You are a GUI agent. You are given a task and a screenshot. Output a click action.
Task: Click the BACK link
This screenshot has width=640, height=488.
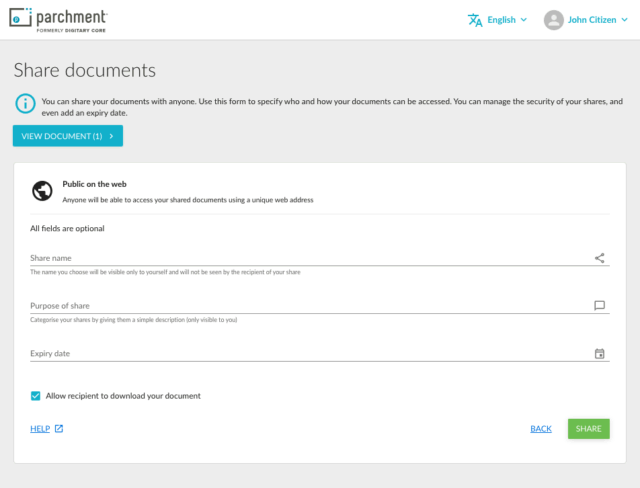point(541,429)
